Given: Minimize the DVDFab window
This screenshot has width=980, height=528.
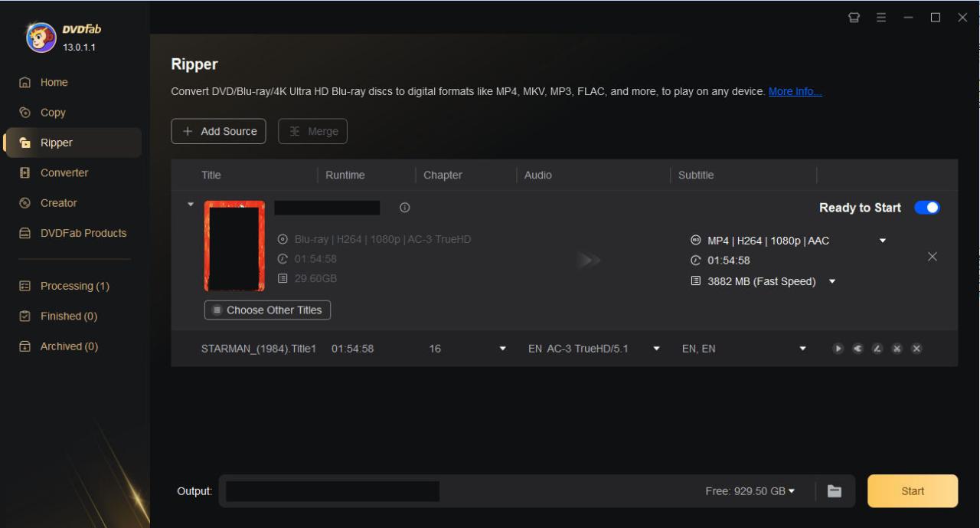Looking at the screenshot, I should point(908,18).
